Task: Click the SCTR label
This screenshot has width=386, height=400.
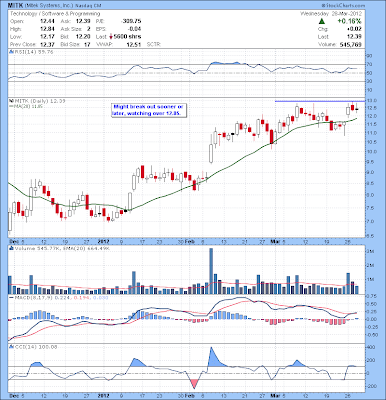Action: (154, 44)
